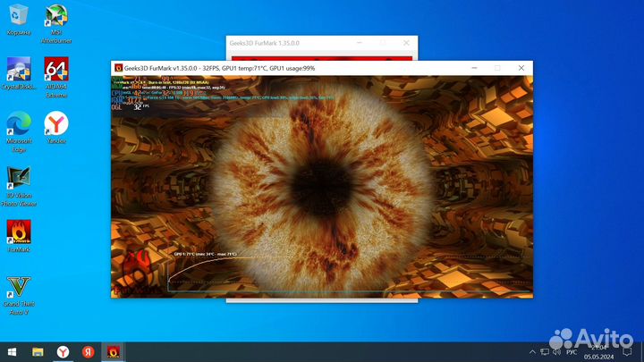Image resolution: width=644 pixels, height=362 pixels.
Task: Click the FurMark v1.35.0.0 benchmark title bar
Action: [x=219, y=68]
